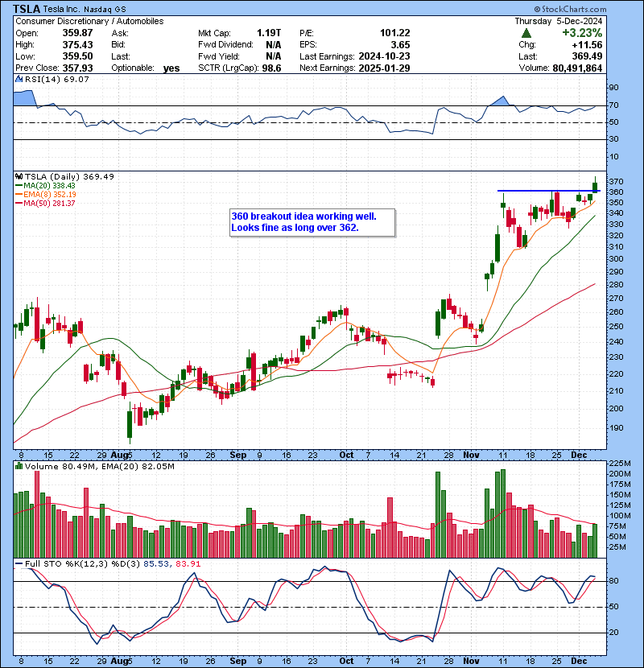Click the RSI area-chart icon beside RSI(14)
644x668 pixels.
click(x=19, y=79)
